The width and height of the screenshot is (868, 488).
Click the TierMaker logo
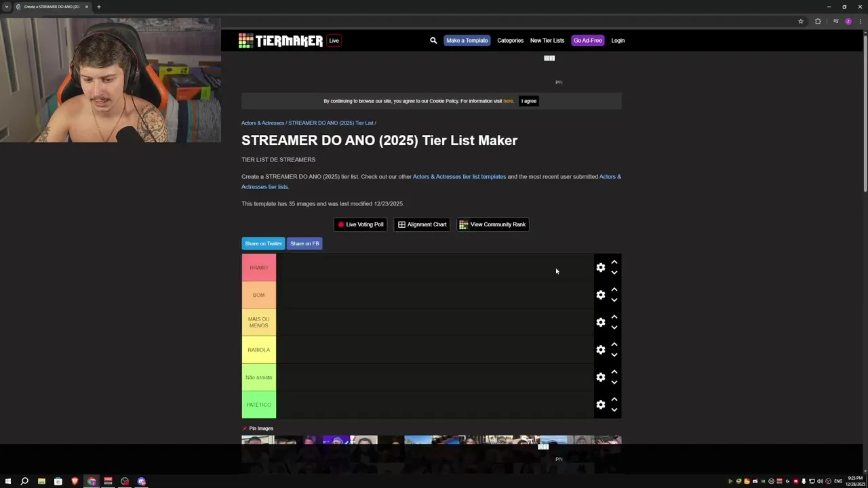tap(281, 41)
